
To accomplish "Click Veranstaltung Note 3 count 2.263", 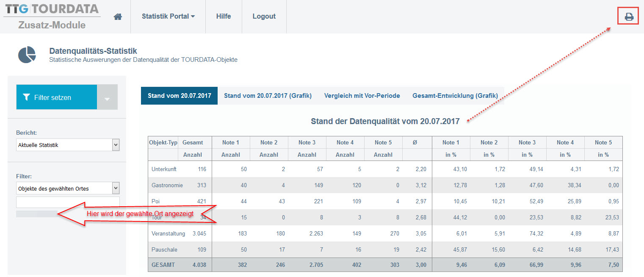I will pyautogui.click(x=315, y=234).
